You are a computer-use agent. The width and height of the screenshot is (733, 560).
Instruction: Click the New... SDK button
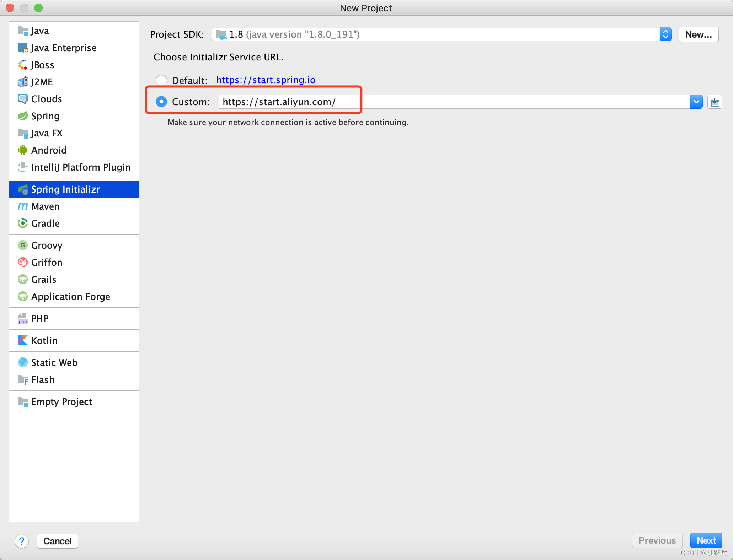[698, 34]
